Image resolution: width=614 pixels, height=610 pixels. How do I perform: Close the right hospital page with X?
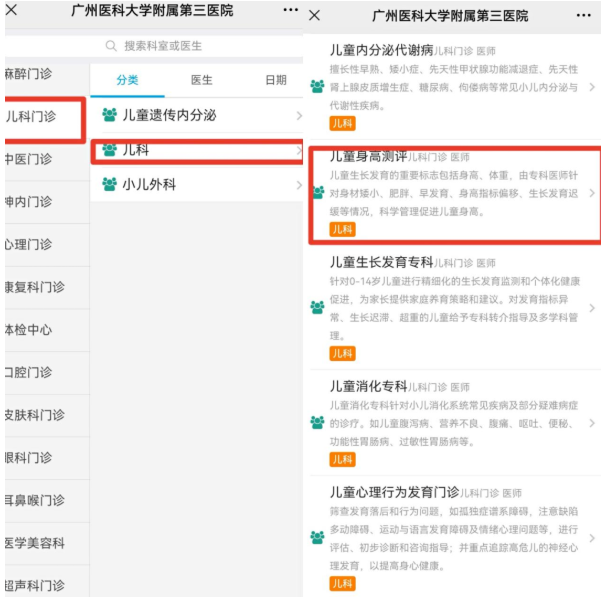[x=314, y=15]
